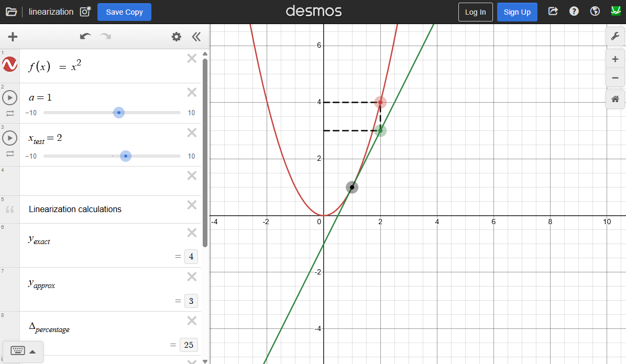The width and height of the screenshot is (626, 364).
Task: Expand the on-screen keypad
Action: pyautogui.click(x=23, y=351)
